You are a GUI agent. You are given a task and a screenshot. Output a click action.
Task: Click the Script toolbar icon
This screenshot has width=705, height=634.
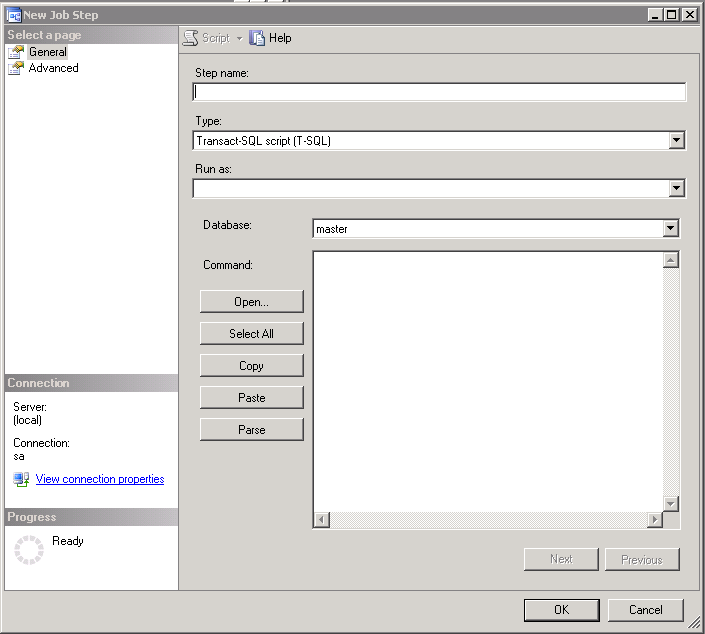[x=191, y=38]
